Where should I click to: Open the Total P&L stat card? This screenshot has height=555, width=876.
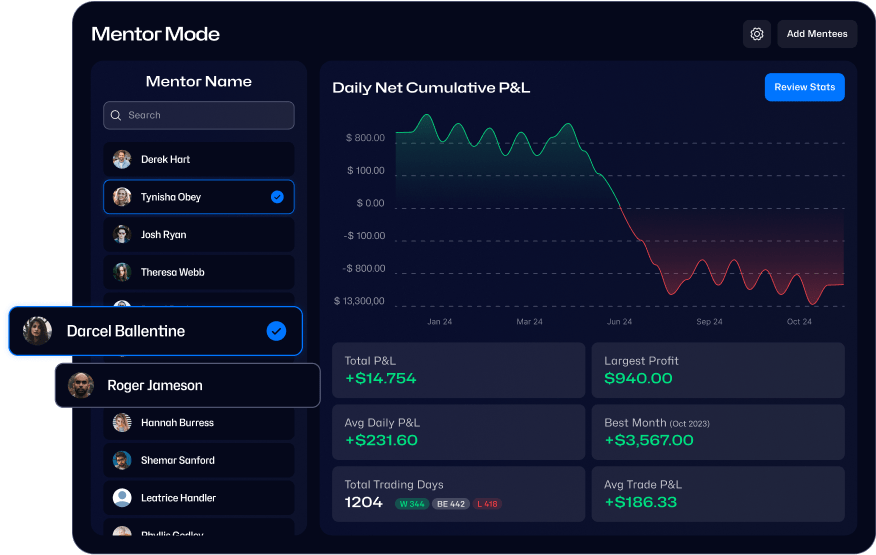pos(458,370)
